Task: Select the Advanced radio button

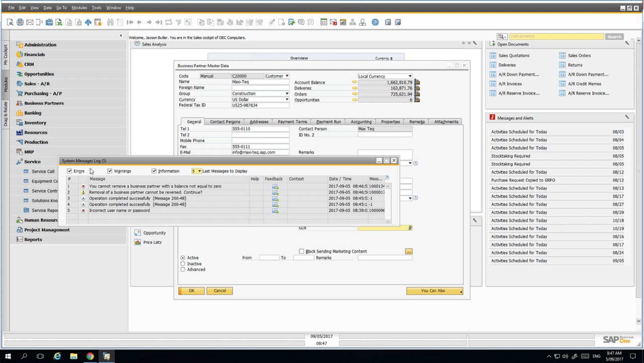Action: (x=183, y=269)
